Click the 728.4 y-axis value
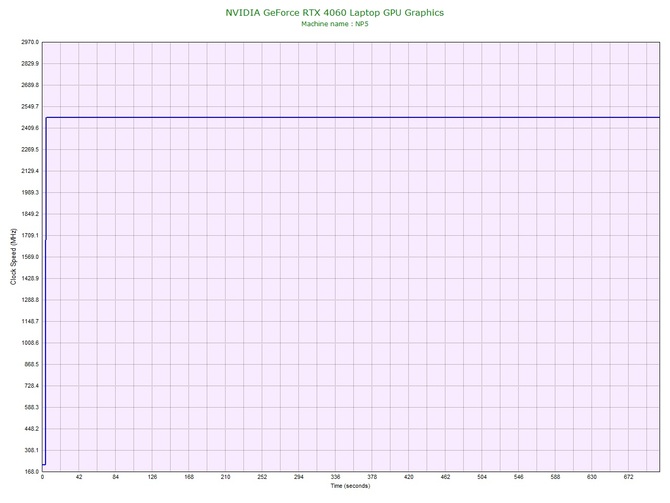The image size is (670, 503). (31, 386)
